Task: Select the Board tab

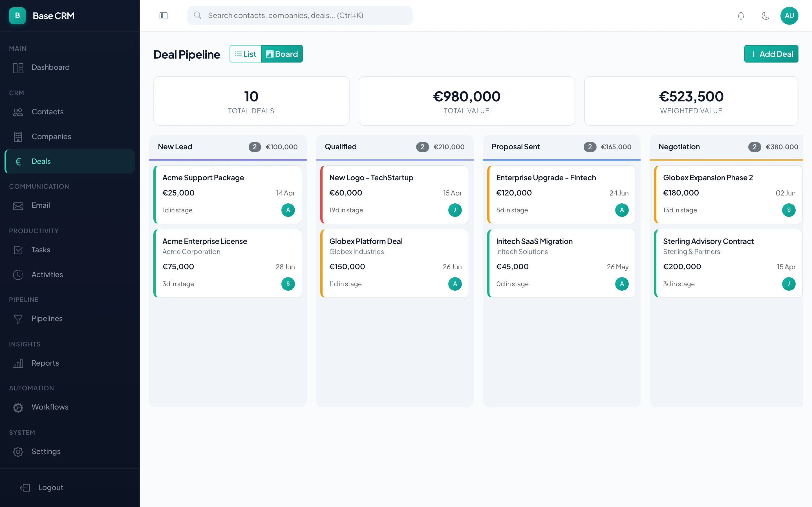Action: coord(282,54)
